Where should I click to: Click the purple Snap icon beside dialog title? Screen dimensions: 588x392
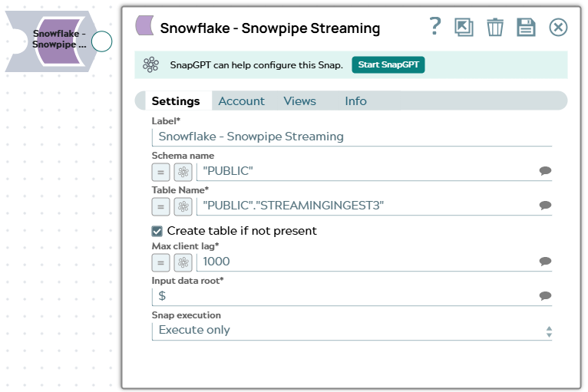tap(145, 25)
